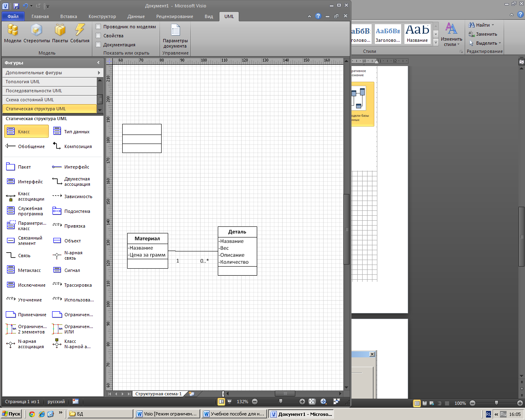Expand Word styles gallery arrow

pos(436,42)
